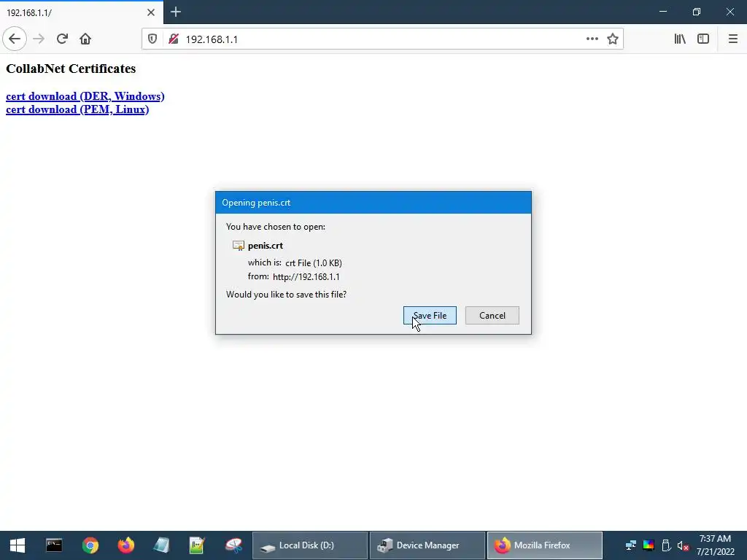This screenshot has height=560, width=747.
Task: Open the Windows Start menu
Action: pos(18,545)
